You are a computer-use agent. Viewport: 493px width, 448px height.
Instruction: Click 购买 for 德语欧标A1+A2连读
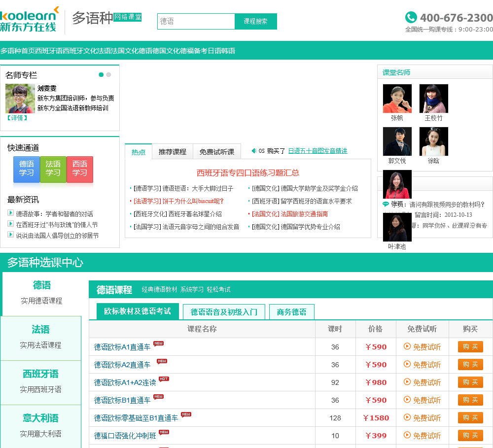(x=470, y=382)
